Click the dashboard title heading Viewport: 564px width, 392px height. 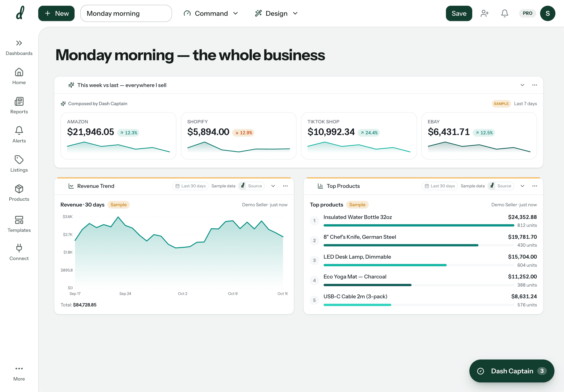[190, 55]
